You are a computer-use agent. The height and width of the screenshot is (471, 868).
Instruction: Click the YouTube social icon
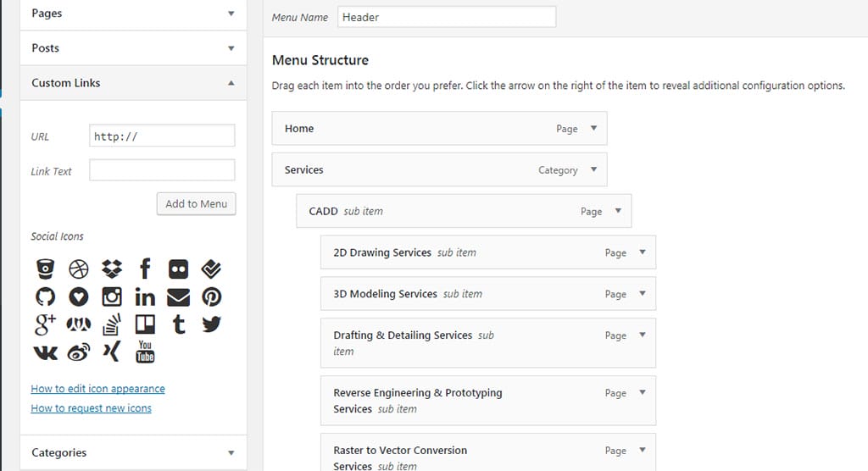click(x=145, y=351)
